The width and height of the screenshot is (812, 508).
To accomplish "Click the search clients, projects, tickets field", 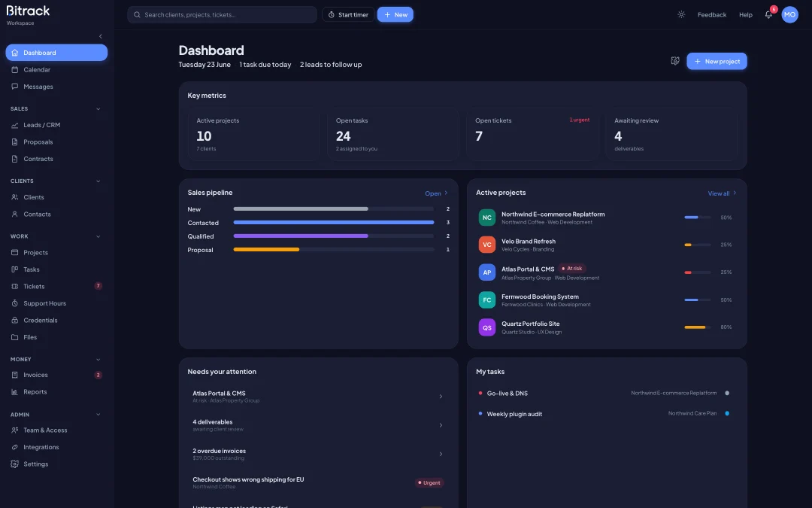I will [222, 14].
